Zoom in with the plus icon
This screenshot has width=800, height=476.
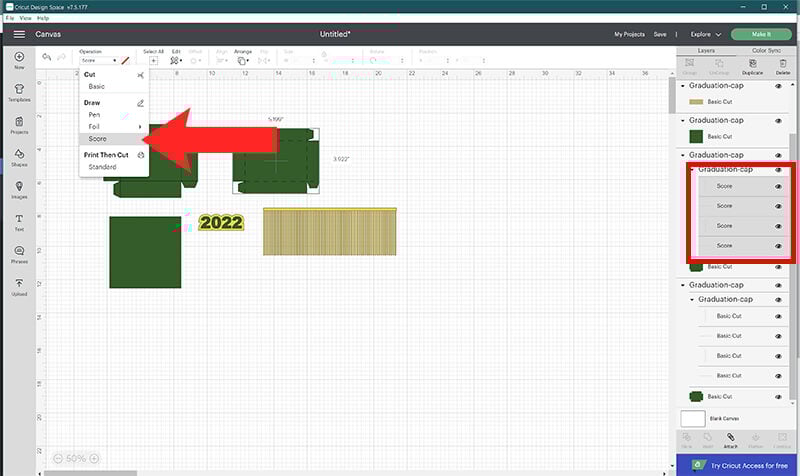pos(94,459)
